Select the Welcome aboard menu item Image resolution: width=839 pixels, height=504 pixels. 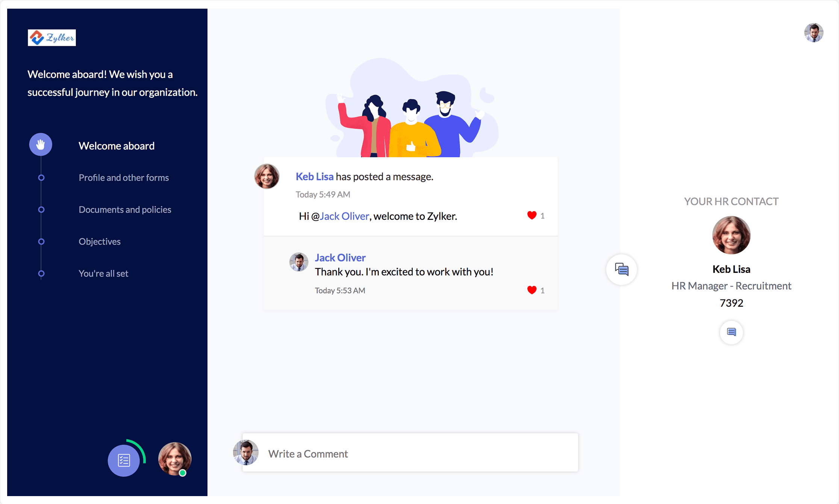click(116, 145)
